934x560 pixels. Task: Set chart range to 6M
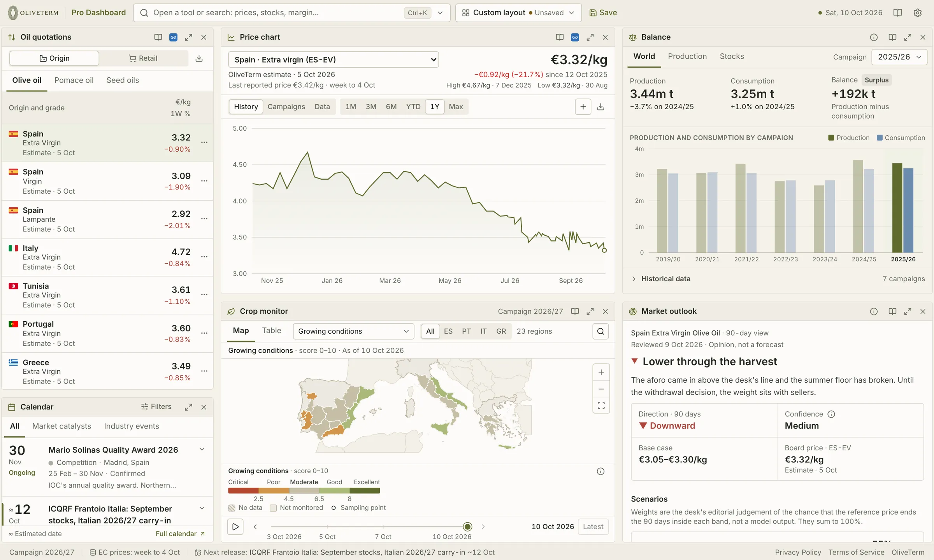(391, 107)
